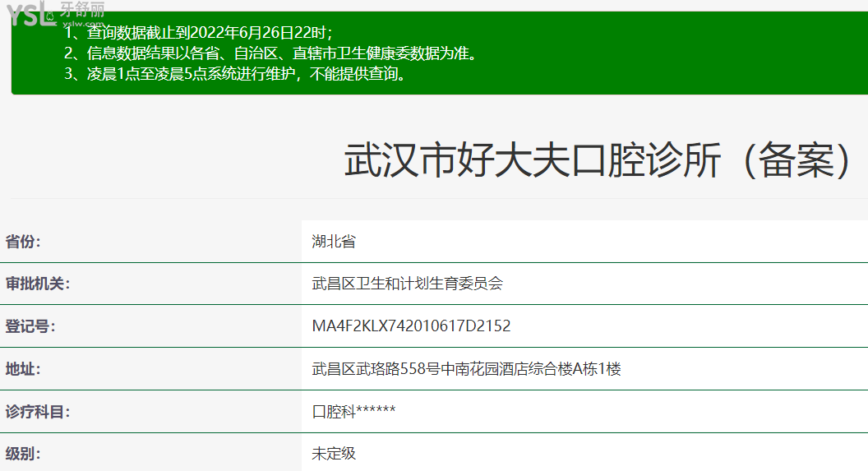Click the 省份 row label

click(x=23, y=242)
